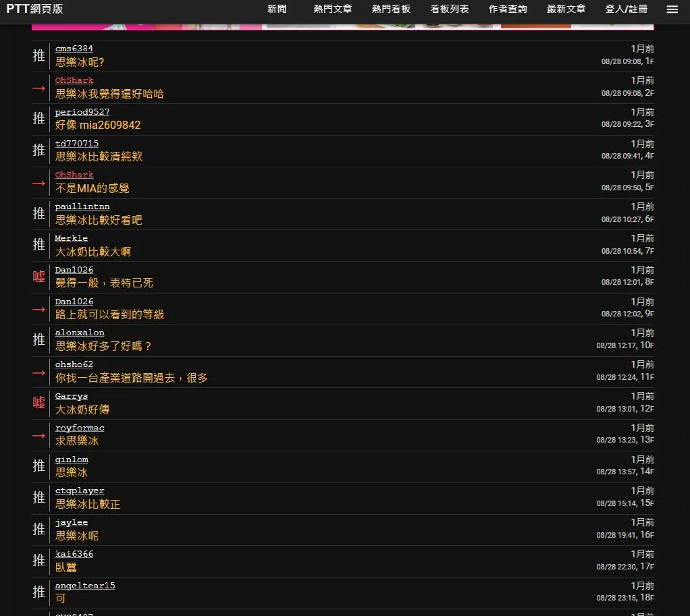Click the alonxalon username link
The height and width of the screenshot is (616, 690).
tap(80, 333)
